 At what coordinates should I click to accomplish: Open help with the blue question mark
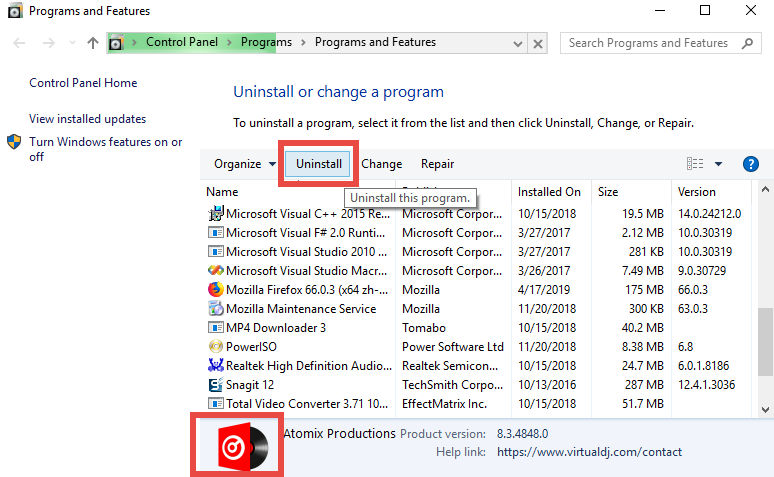pyautogui.click(x=751, y=164)
